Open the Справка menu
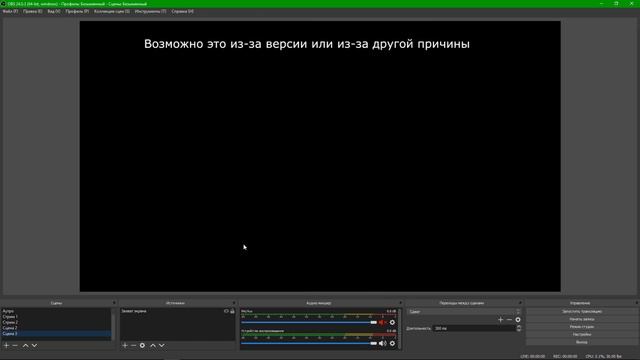 182,11
